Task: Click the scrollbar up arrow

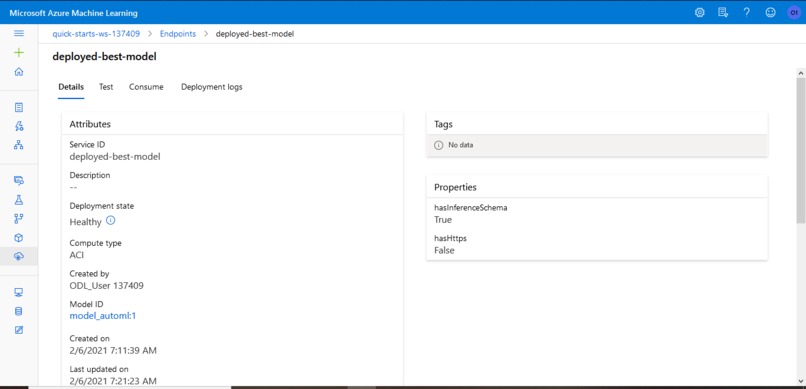Action: 801,72
